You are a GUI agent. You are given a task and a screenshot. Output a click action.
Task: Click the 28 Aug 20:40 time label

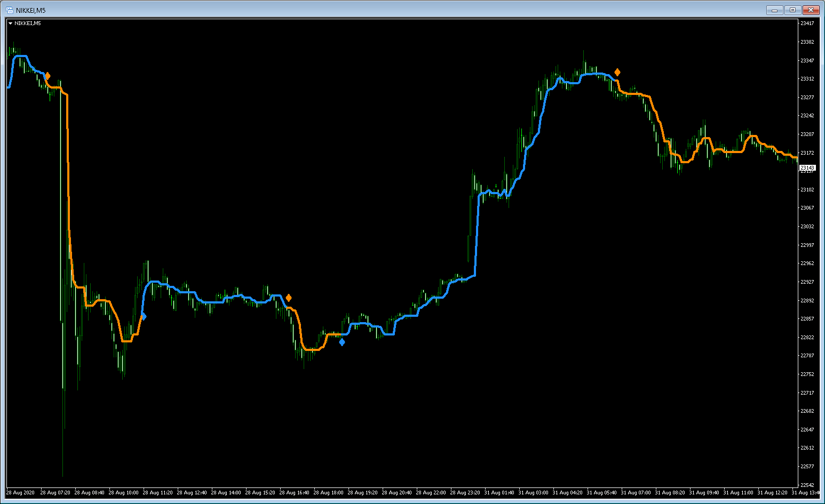[396, 493]
